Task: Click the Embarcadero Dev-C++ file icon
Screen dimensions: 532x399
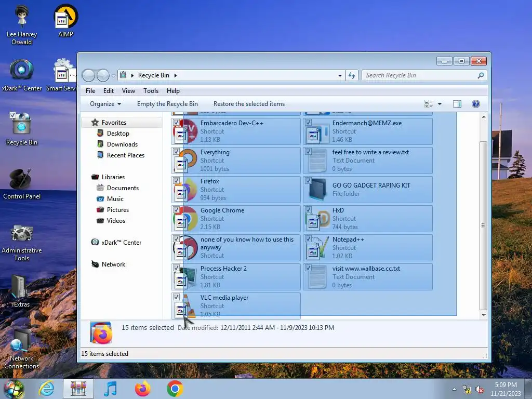Action: coord(185,131)
